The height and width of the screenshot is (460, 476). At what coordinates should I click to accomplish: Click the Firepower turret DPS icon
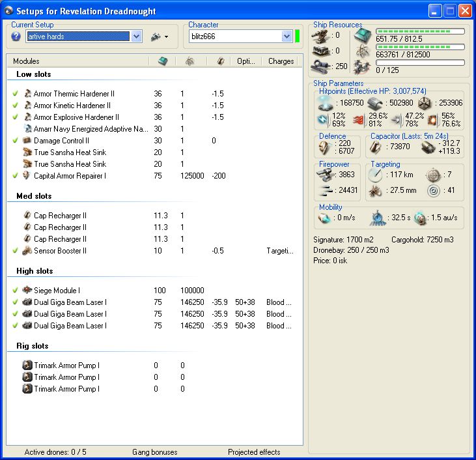click(325, 175)
